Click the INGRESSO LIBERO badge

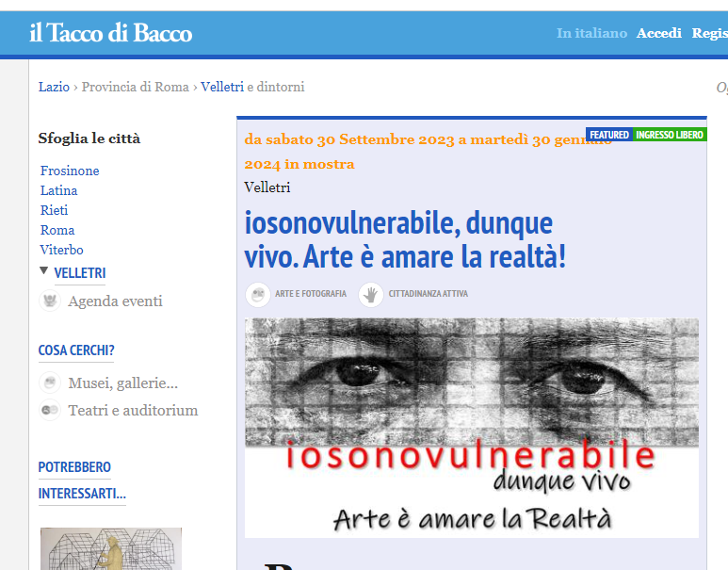670,134
